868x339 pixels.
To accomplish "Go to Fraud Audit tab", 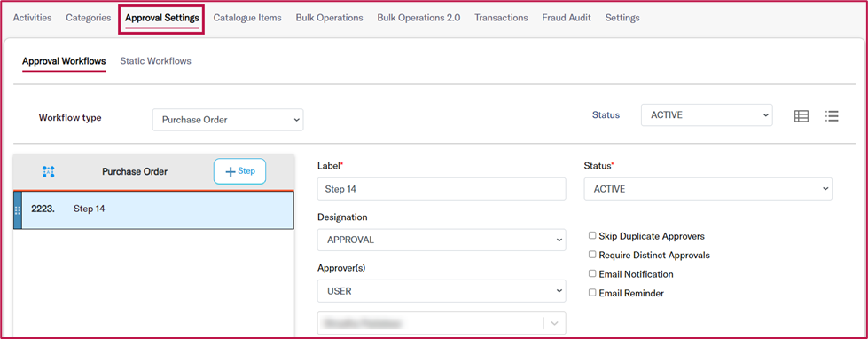I will coord(567,18).
